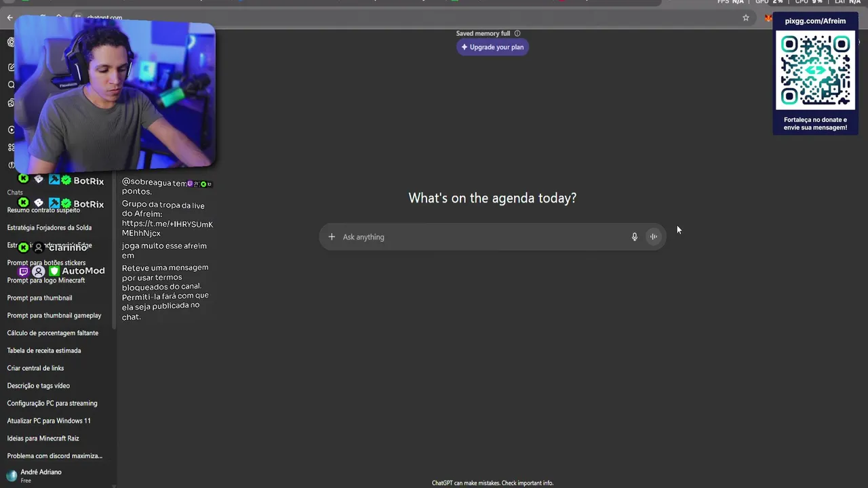
Task: Click the ChatGPT can make mistakes notice
Action: click(492, 483)
